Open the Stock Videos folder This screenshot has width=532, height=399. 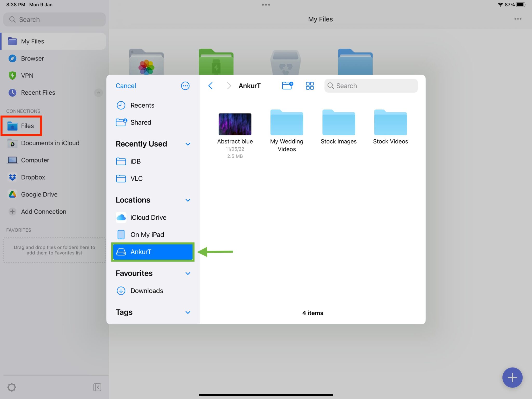[x=390, y=122]
